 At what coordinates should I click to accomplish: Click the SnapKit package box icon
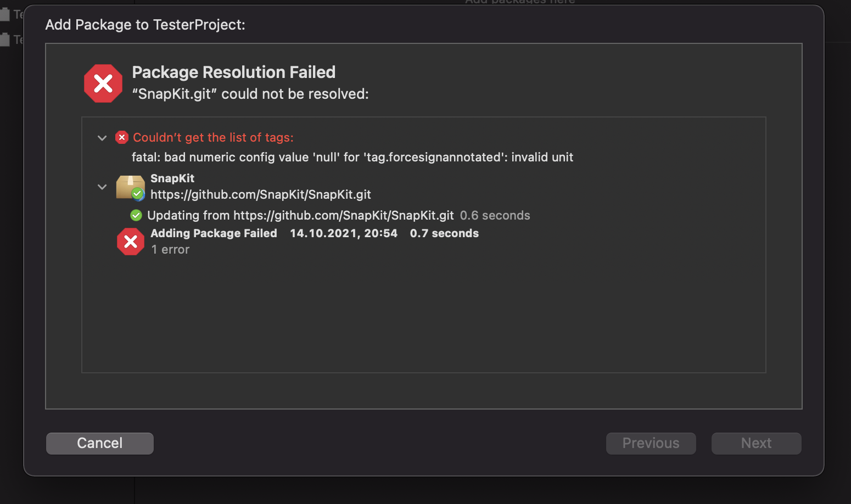pyautogui.click(x=130, y=187)
